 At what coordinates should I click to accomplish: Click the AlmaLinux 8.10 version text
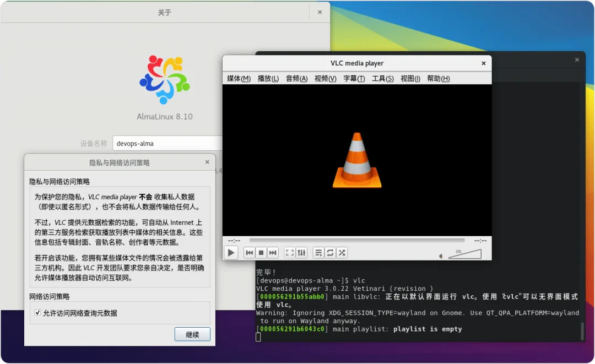click(165, 116)
